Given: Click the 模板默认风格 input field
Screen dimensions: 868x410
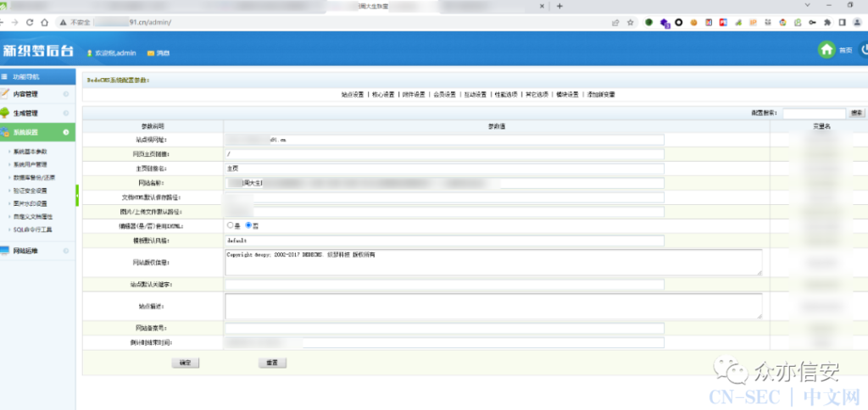Looking at the screenshot, I should (444, 241).
